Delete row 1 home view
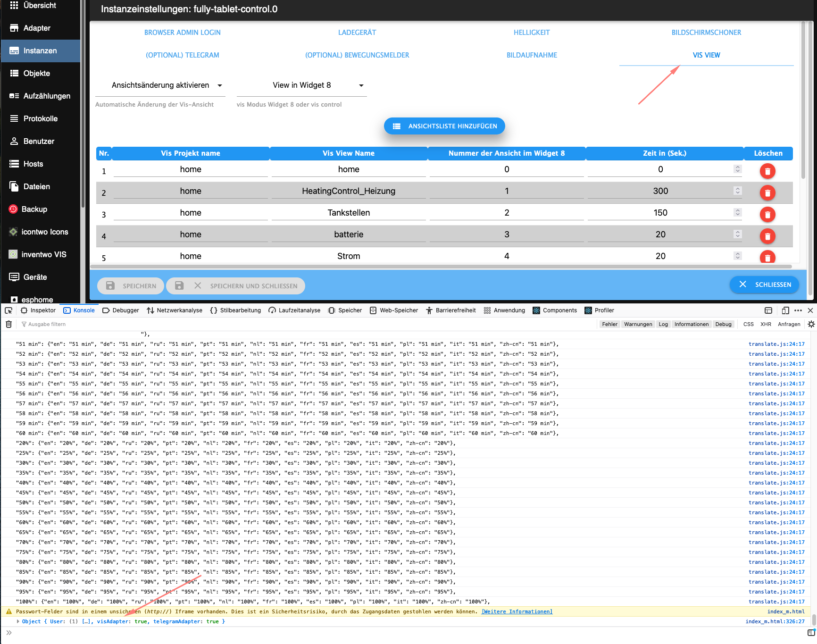The height and width of the screenshot is (644, 817). 767,171
